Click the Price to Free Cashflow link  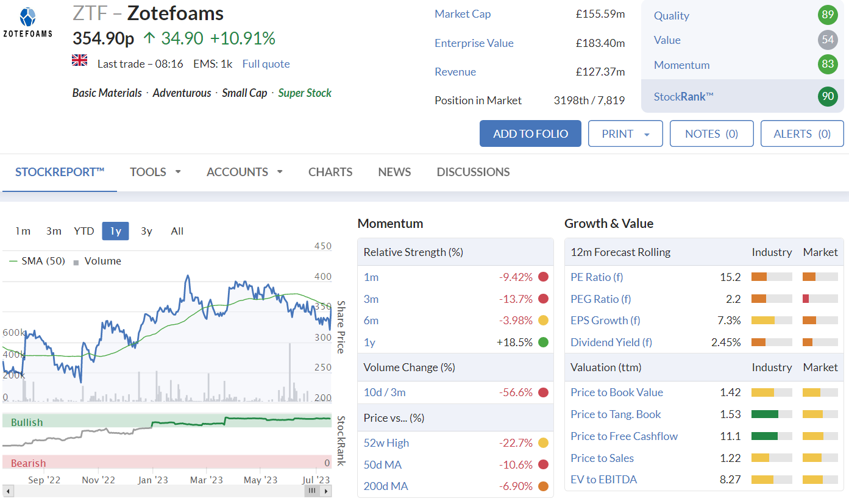(x=624, y=436)
